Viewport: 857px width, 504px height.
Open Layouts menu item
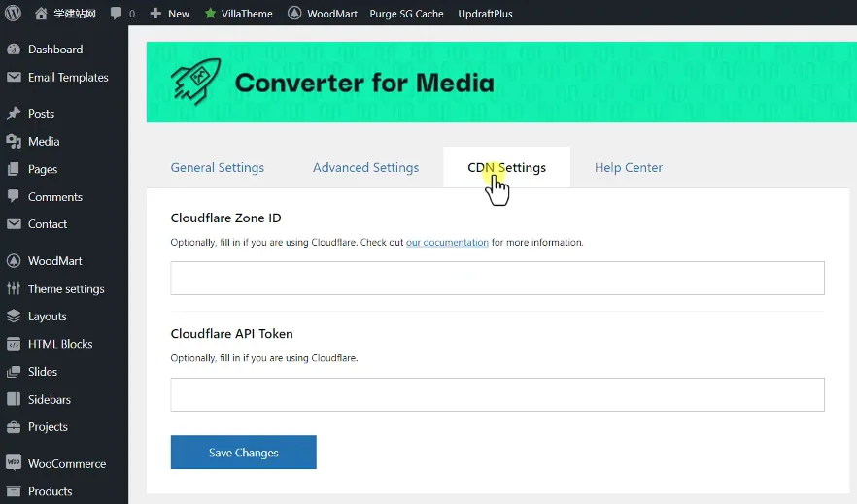[x=47, y=317]
